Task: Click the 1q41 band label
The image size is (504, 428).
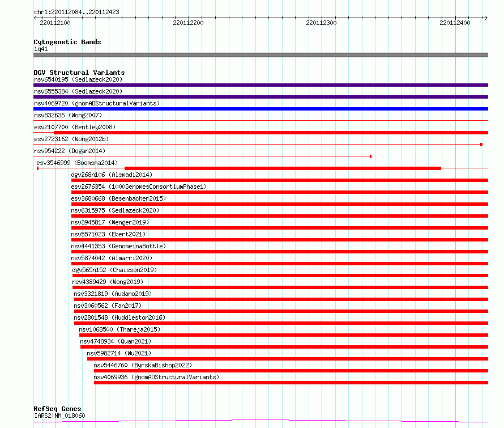Action: pyautogui.click(x=41, y=49)
